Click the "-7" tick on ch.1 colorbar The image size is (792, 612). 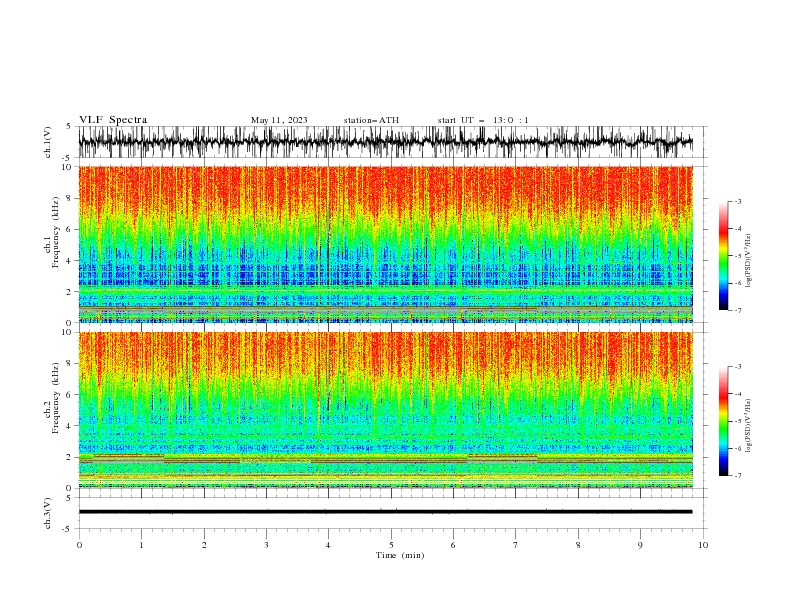[x=738, y=310]
